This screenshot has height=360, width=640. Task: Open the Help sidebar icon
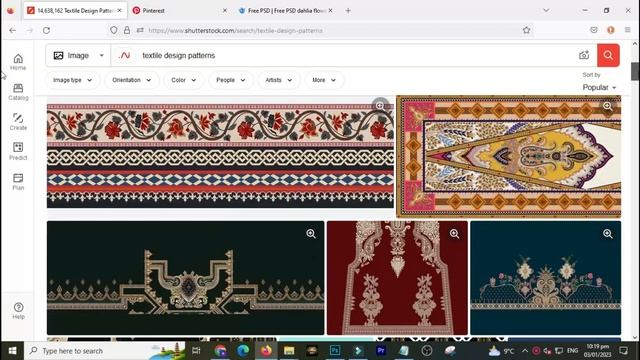coord(18,311)
